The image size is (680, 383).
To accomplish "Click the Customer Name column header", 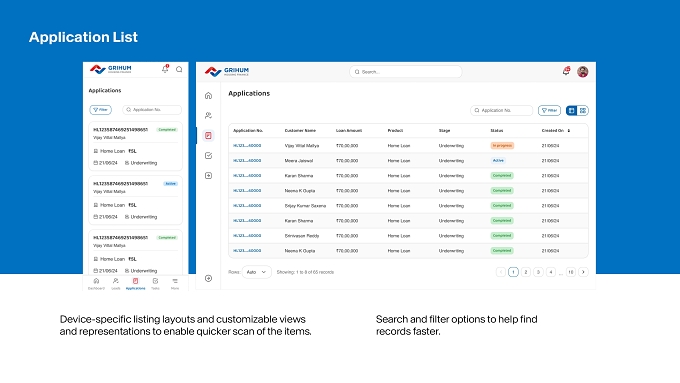I will 300,131.
